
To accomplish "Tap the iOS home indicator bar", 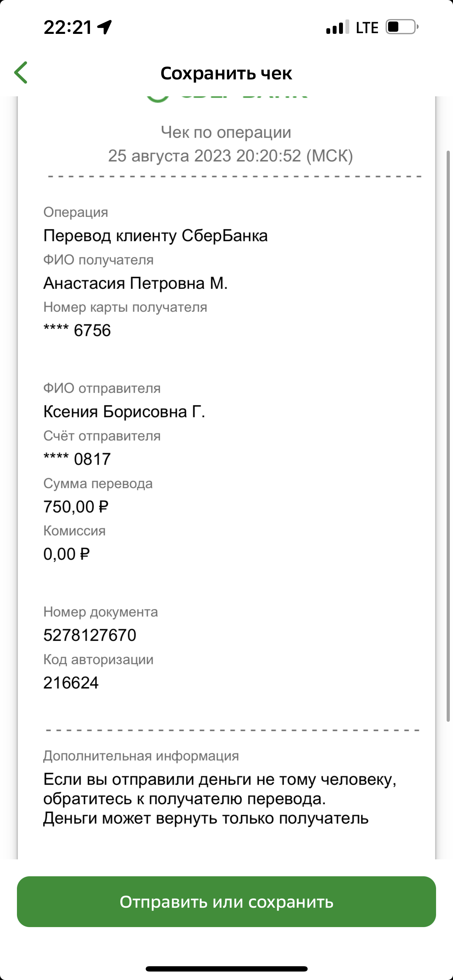I will tap(226, 969).
